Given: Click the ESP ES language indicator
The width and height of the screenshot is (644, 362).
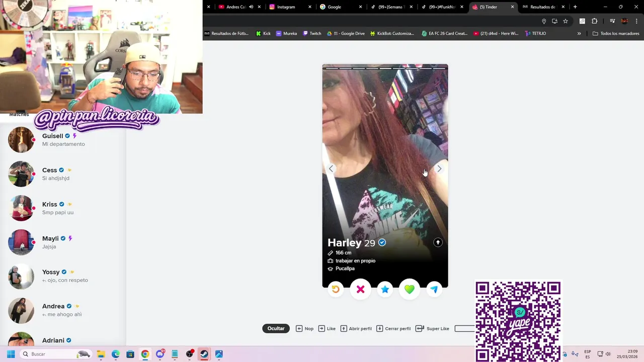Looking at the screenshot, I should click(x=587, y=354).
